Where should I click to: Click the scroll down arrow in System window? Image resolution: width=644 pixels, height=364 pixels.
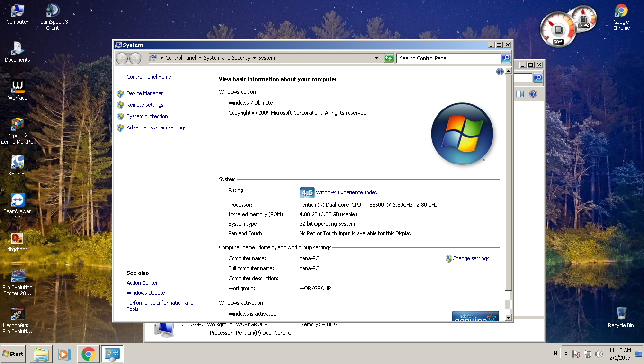(509, 317)
